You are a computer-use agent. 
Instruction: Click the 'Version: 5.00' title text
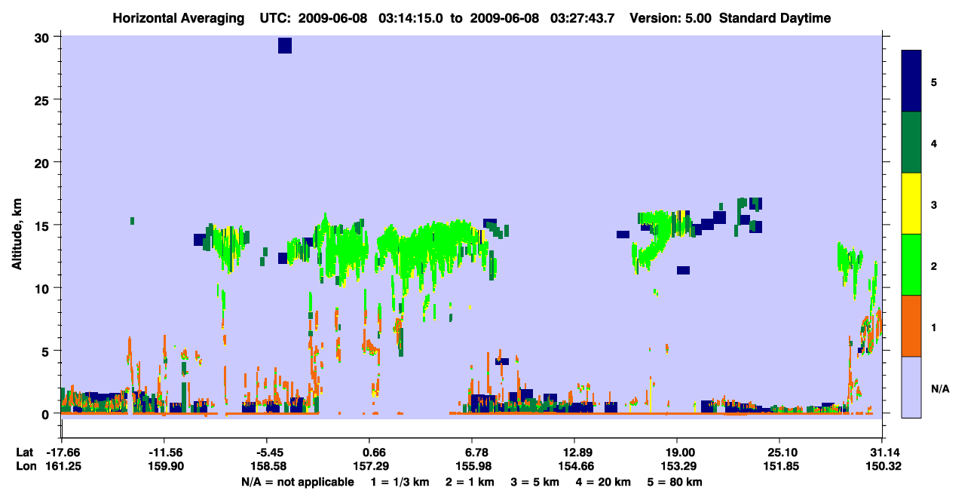click(672, 18)
